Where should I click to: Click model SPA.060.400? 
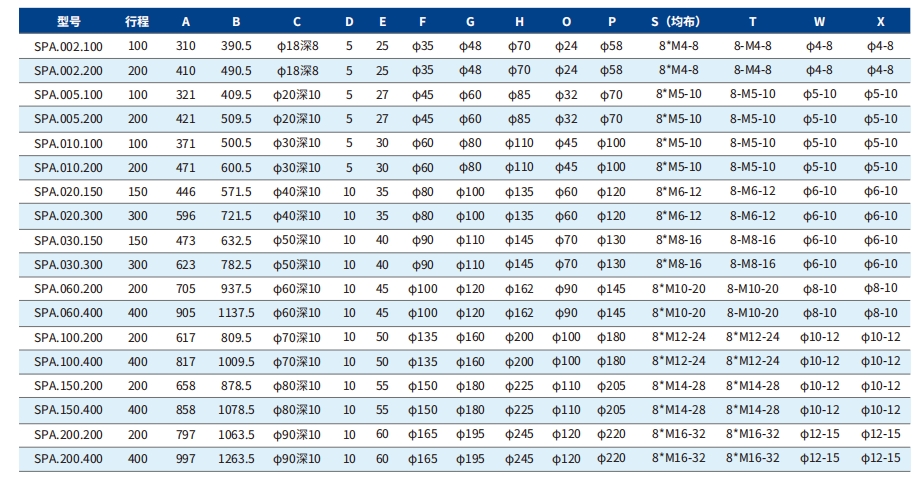coord(68,313)
